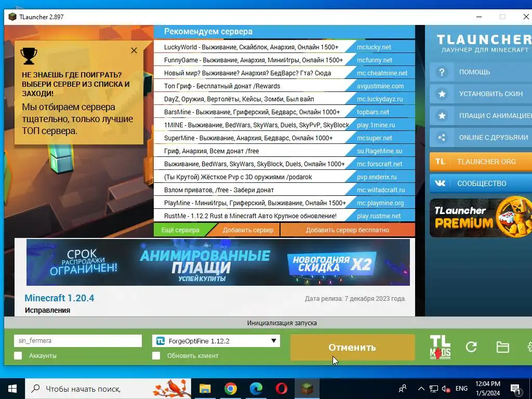Click the People tray icon
Screen dimensions: 532x399
click(403, 389)
